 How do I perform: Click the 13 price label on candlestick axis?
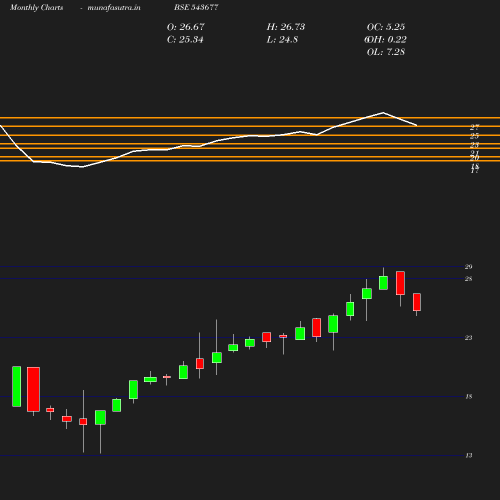pyautogui.click(x=469, y=455)
